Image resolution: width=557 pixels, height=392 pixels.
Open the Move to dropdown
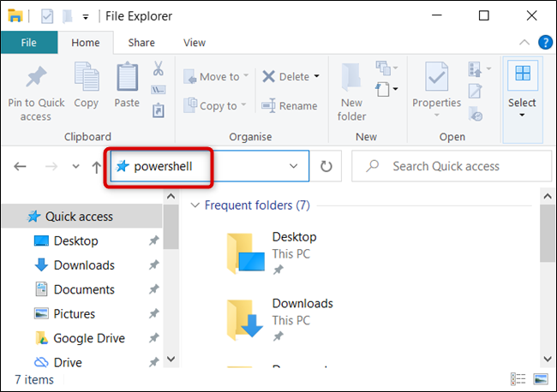point(245,76)
